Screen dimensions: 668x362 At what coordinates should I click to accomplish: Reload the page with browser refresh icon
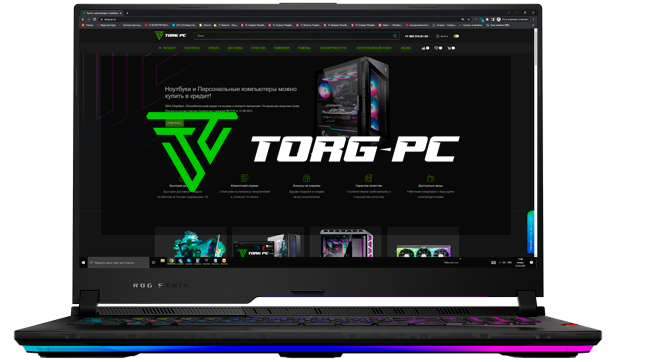coord(94,20)
